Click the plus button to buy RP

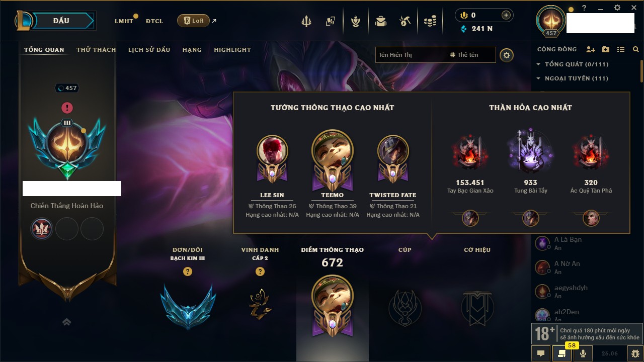pyautogui.click(x=506, y=16)
